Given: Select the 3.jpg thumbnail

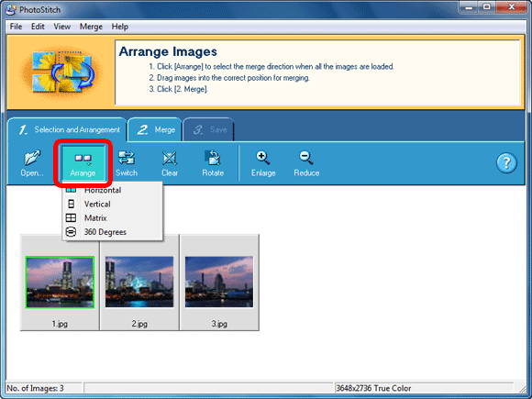Looking at the screenshot, I should [219, 283].
